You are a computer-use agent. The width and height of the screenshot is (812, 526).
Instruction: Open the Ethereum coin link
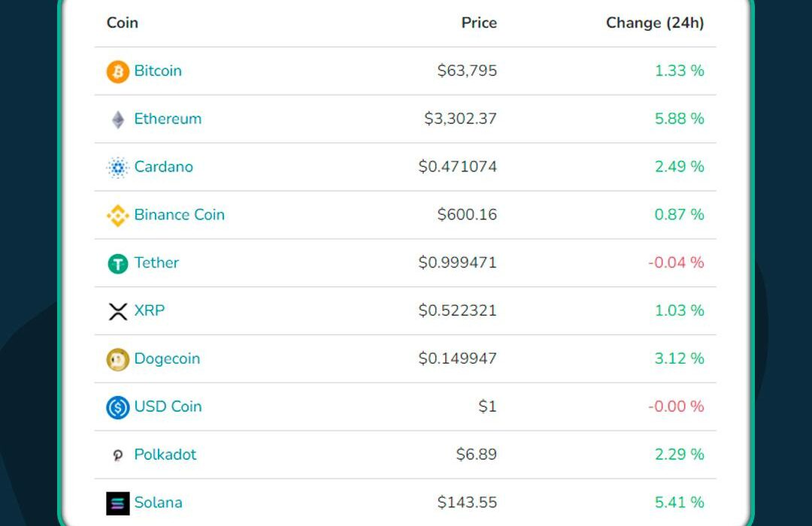pos(168,119)
